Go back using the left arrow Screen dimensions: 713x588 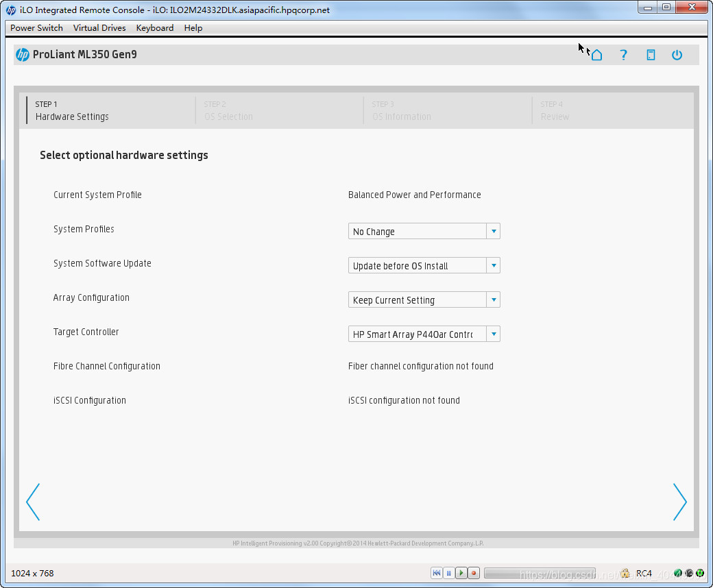pos(33,502)
